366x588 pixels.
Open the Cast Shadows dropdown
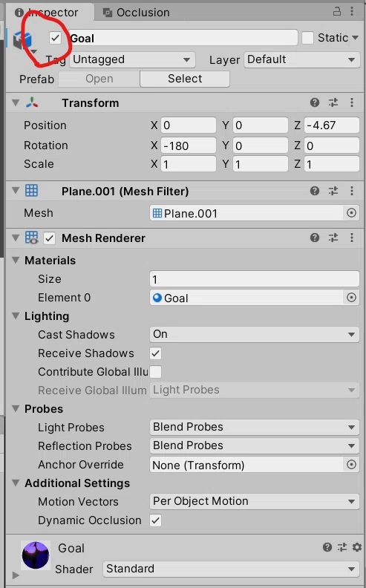(254, 334)
